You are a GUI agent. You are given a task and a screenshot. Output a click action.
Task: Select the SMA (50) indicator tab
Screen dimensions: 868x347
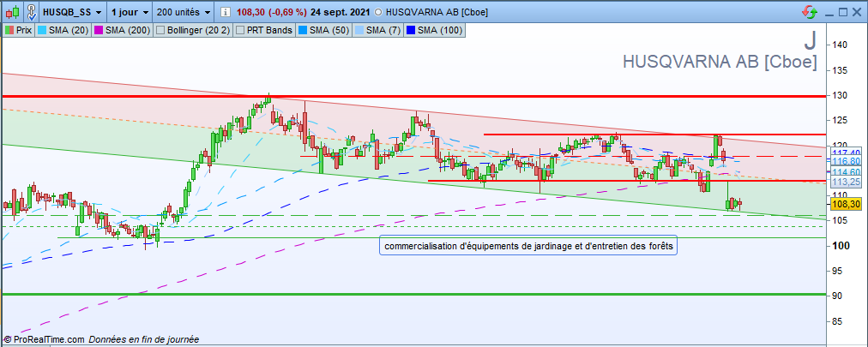point(324,30)
